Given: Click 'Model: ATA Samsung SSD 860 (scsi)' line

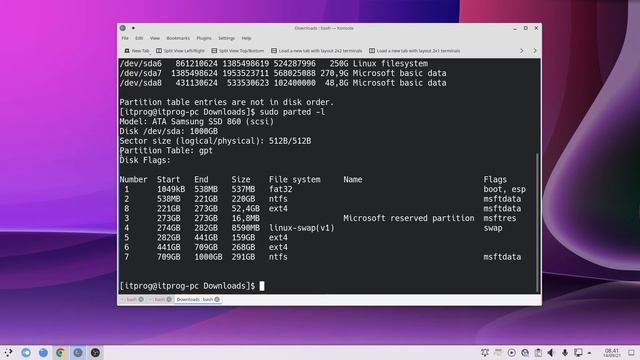Looking at the screenshot, I should pos(197,122).
